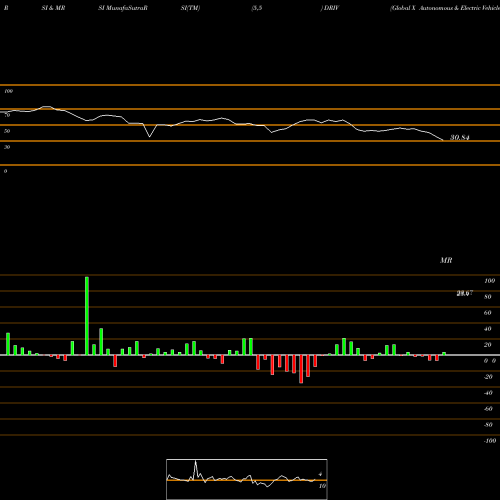
Task: Click the '-80' label on the MR axis
Action: [x=488, y=425]
